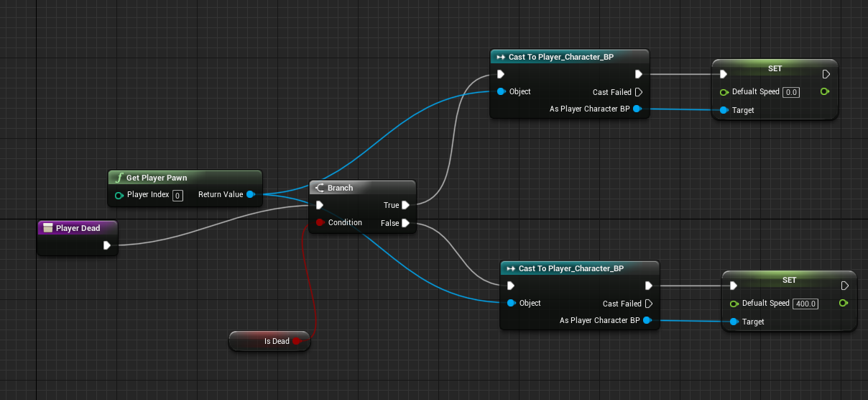Edit the Defualt Speed 400.0 value field
This screenshot has height=400, width=868.
[805, 304]
